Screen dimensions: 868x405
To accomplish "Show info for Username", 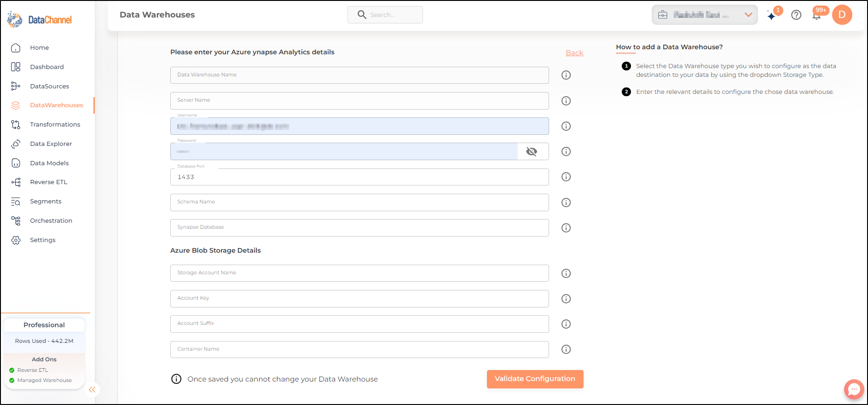I will pos(566,126).
